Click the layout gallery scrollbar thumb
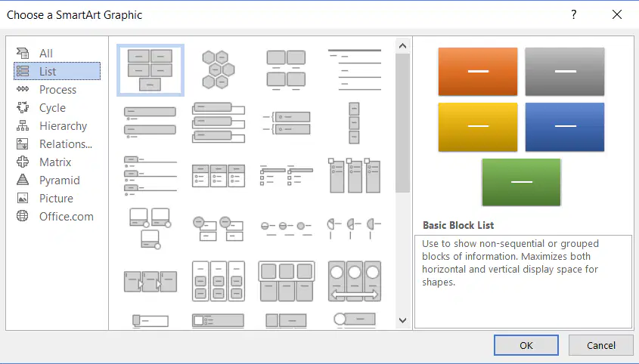Image resolution: width=639 pixels, height=364 pixels. click(402, 123)
